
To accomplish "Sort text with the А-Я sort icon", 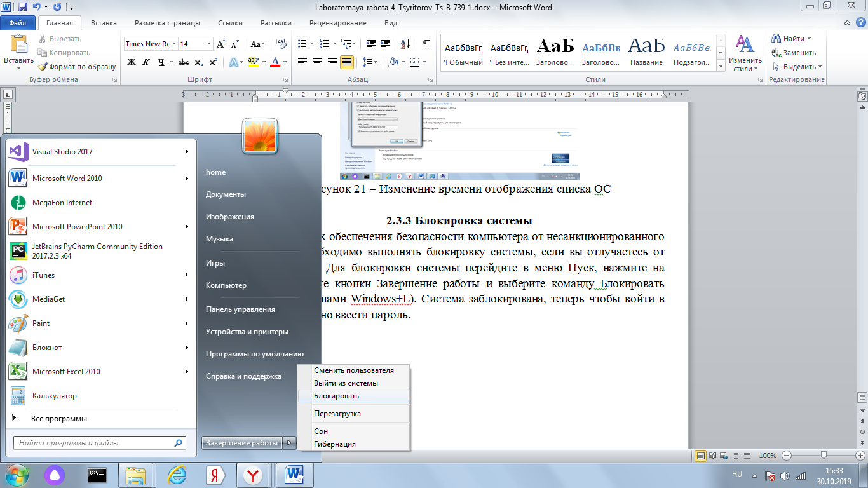I will click(x=404, y=44).
